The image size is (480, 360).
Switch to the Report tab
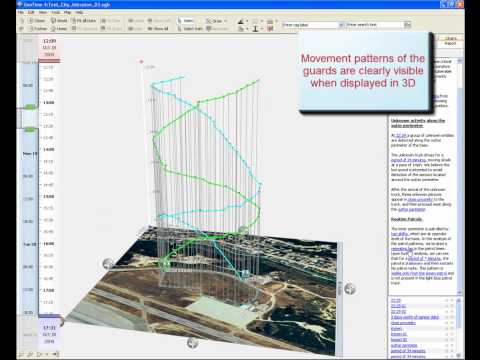[x=450, y=43]
